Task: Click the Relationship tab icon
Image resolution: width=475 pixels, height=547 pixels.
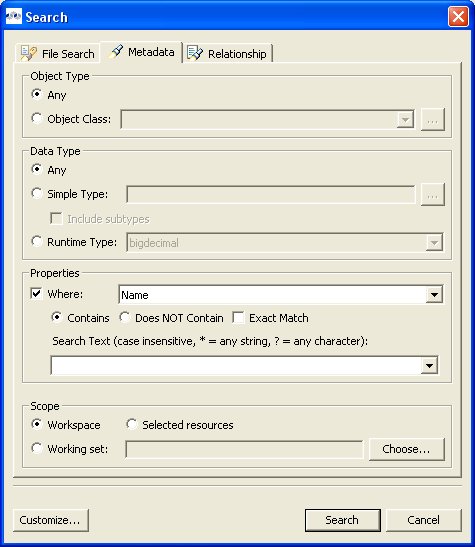Action: tap(195, 53)
